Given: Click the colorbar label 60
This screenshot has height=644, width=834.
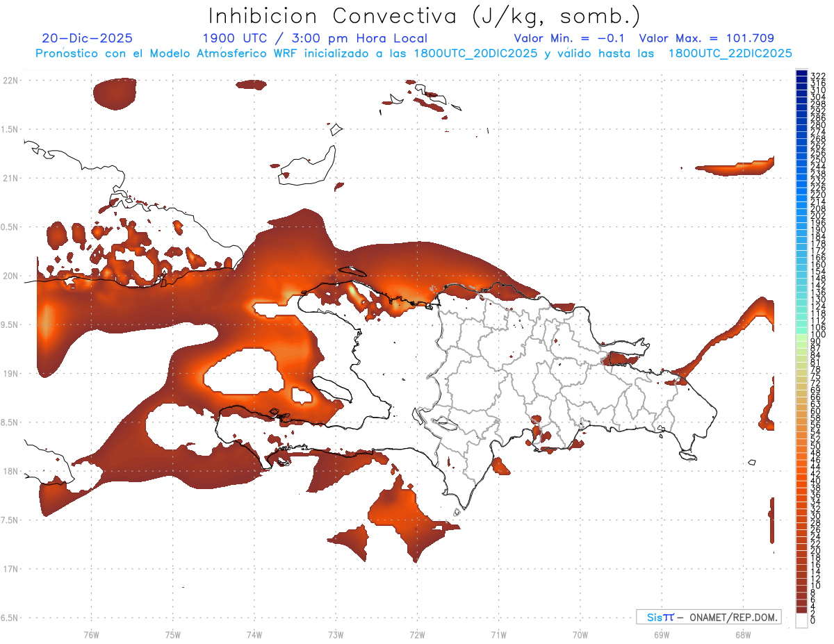Looking at the screenshot, I should 815,411.
